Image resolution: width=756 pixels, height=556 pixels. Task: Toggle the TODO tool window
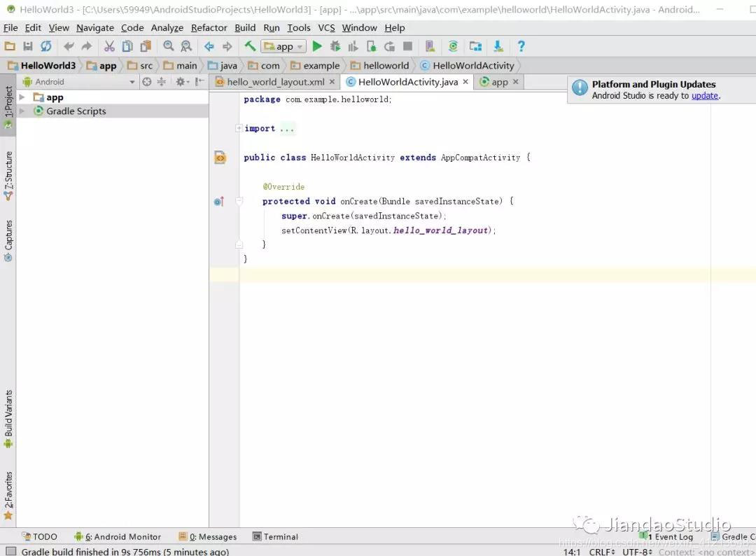(x=39, y=536)
